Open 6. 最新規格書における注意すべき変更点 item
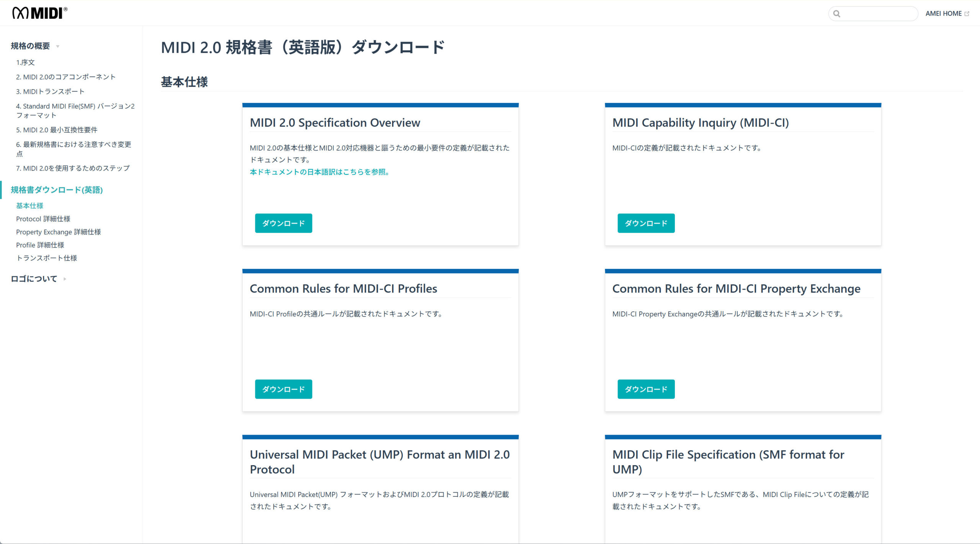 [73, 149]
